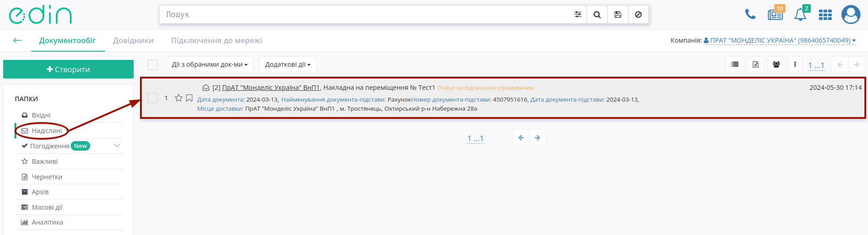Click the New badge next to Погодження
Screen dimensions: 868x235
pos(81,146)
